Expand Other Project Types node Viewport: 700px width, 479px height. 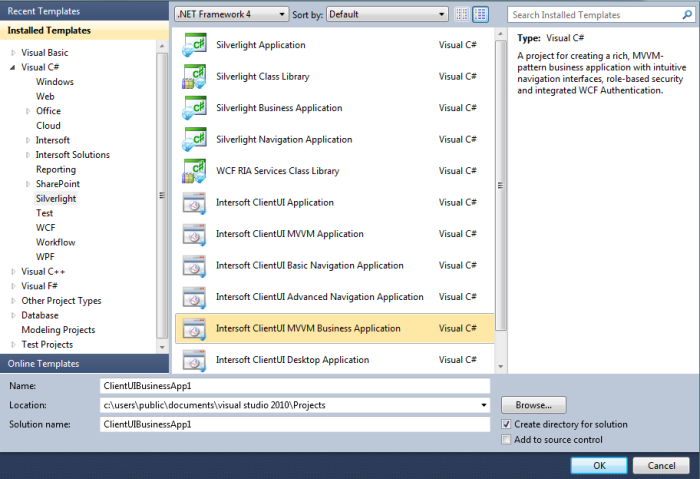pyautogui.click(x=13, y=301)
